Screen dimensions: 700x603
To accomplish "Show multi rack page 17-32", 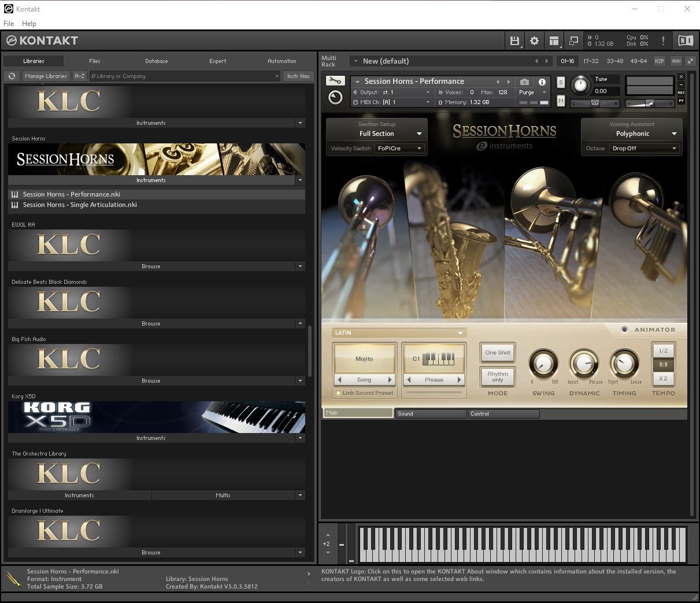I will 591,61.
